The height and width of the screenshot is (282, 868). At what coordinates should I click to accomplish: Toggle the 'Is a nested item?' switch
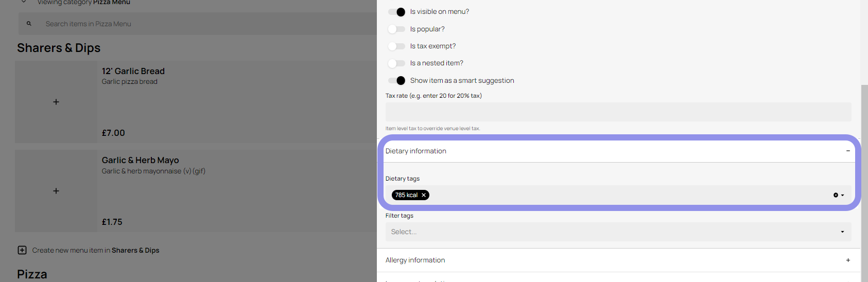pyautogui.click(x=396, y=63)
